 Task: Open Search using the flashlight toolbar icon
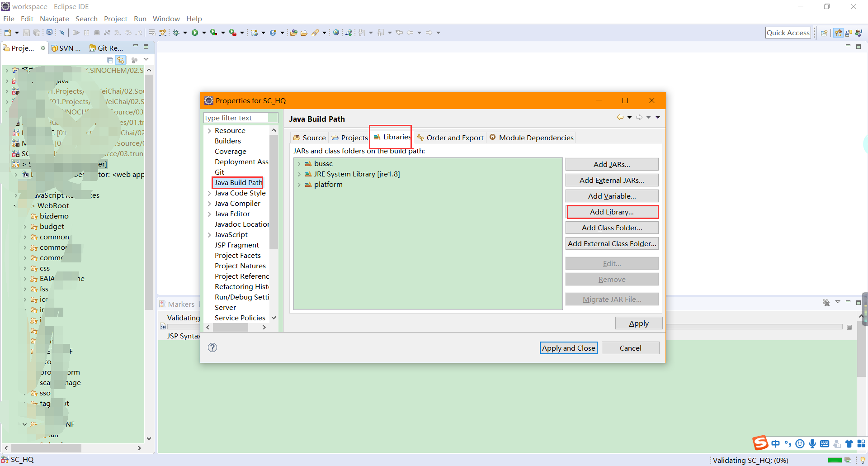(x=316, y=32)
